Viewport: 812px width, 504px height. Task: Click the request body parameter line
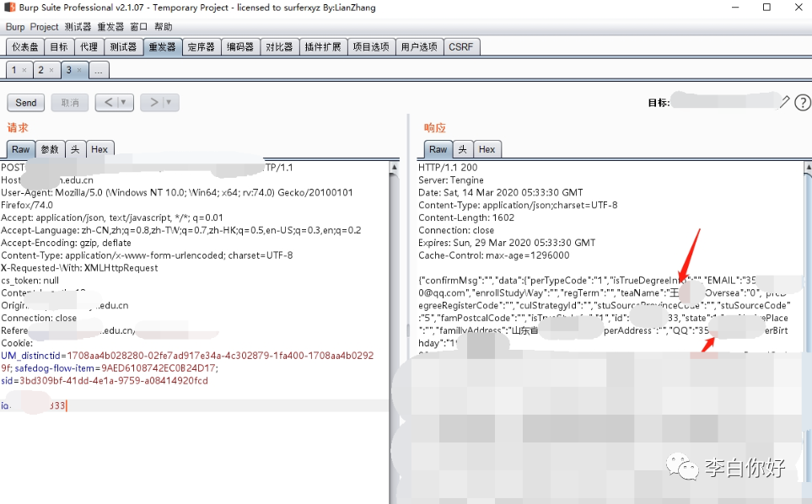(x=194, y=405)
